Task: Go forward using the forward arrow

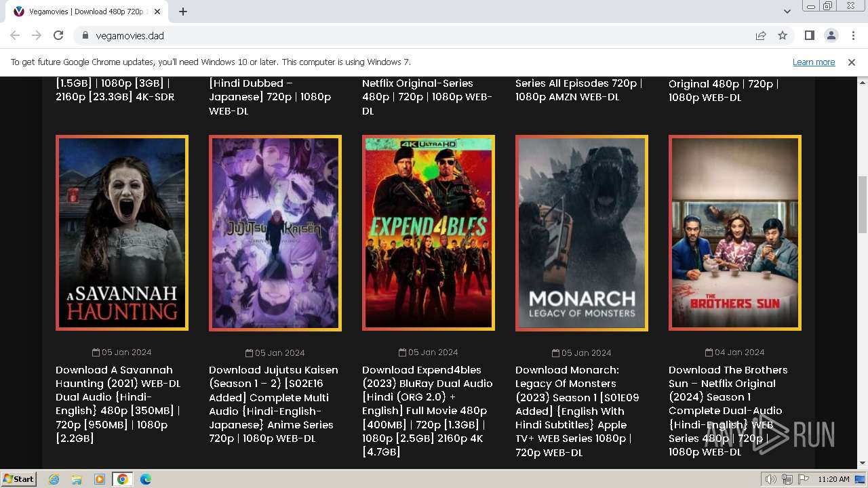Action: (x=37, y=35)
